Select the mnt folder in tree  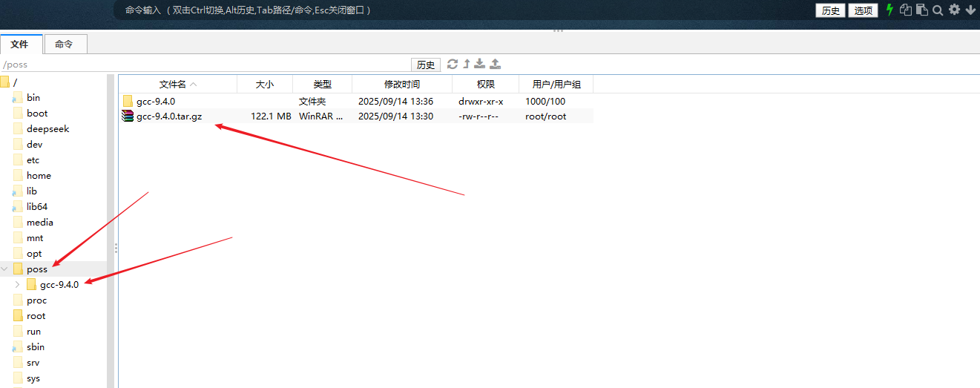pos(35,237)
